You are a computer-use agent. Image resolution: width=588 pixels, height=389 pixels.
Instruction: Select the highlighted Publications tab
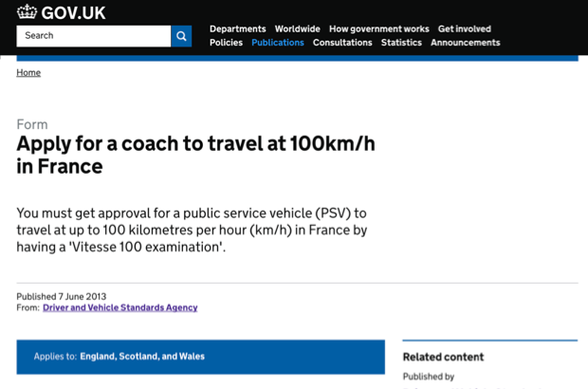[x=278, y=43]
